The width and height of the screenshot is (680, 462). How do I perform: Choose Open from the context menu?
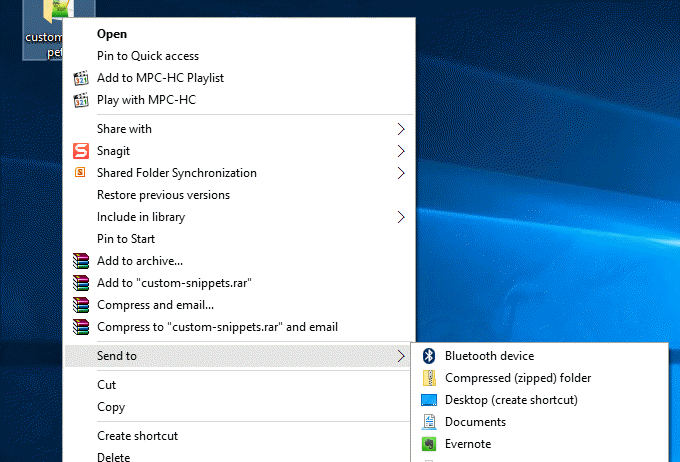point(239,34)
